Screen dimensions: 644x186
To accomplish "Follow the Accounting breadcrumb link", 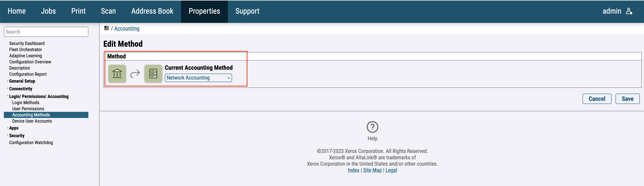I will (127, 28).
